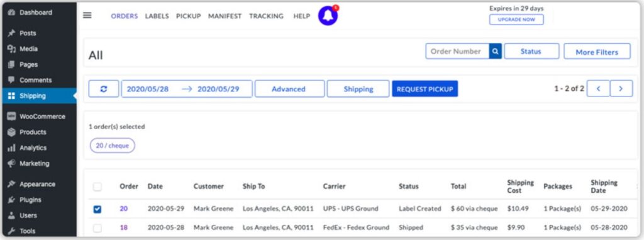Open the More Filters dropdown
This screenshot has height=240, width=644.
[x=597, y=52]
